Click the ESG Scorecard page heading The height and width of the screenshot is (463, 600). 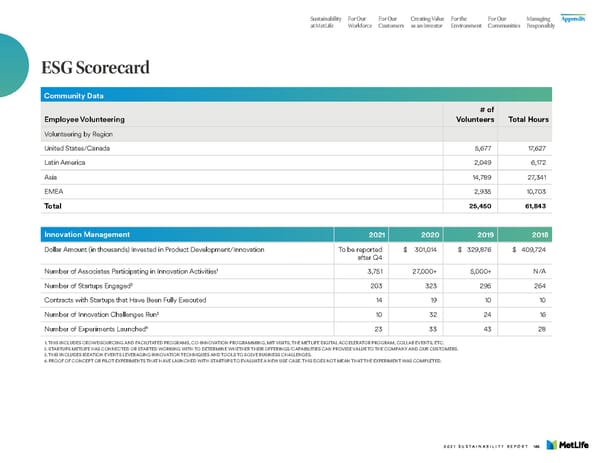tap(95, 67)
